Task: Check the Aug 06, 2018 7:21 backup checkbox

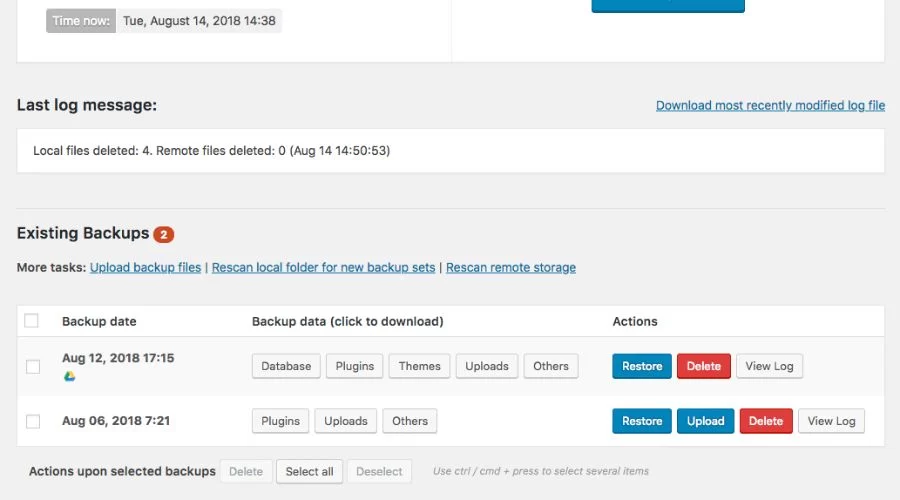Action: [33, 422]
